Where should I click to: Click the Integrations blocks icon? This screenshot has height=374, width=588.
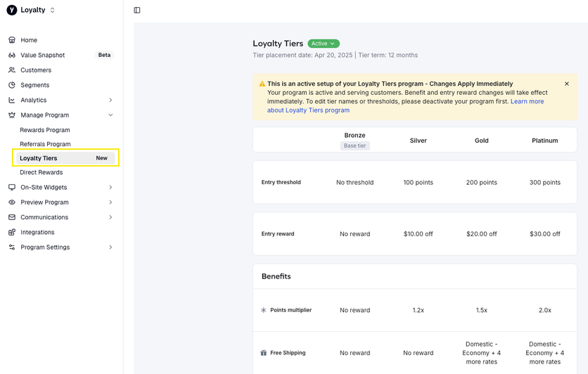point(12,232)
